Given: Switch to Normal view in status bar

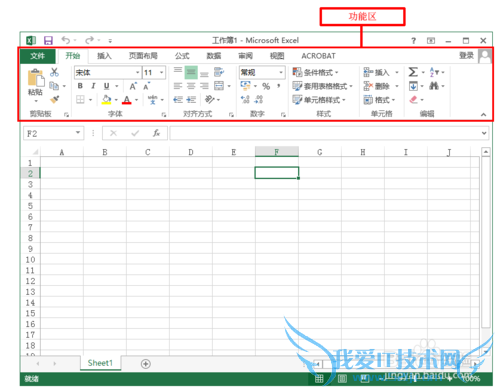Looking at the screenshot, I should coord(319,378).
